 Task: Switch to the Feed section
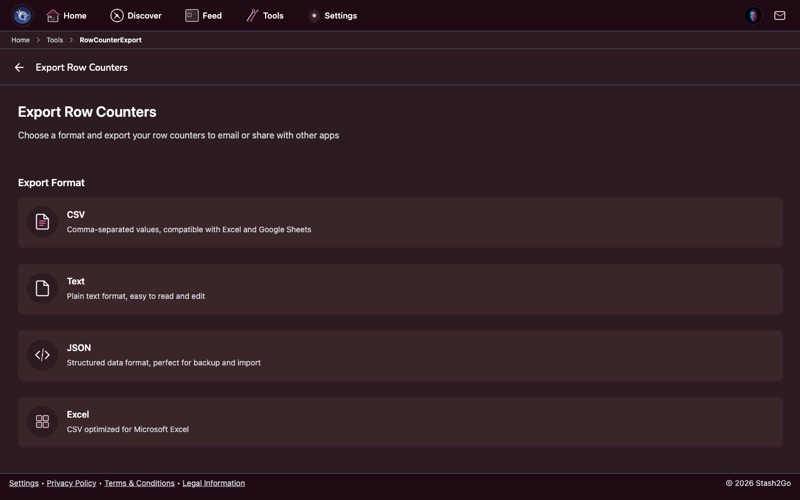[x=203, y=16]
